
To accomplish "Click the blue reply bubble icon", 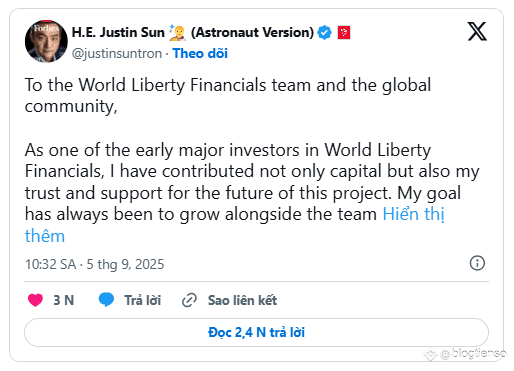I will [106, 300].
